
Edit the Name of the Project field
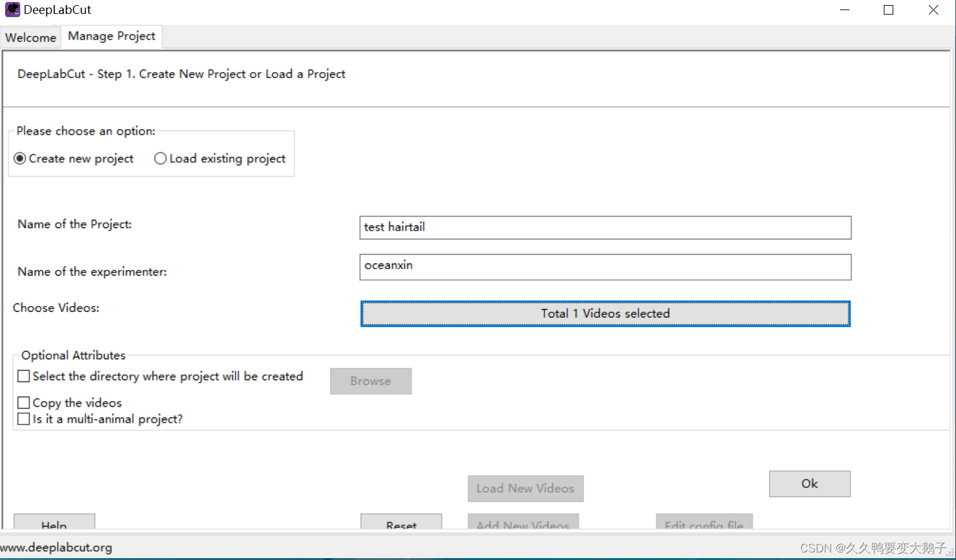[x=605, y=227]
